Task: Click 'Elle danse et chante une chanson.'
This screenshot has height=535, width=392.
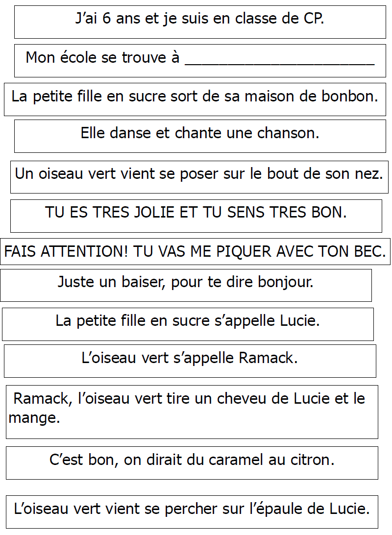Action: click(200, 133)
